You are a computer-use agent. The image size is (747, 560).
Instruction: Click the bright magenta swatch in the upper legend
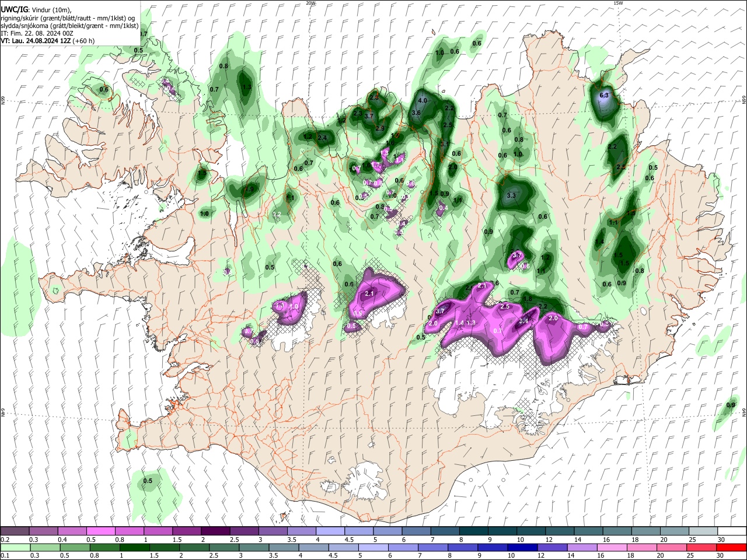point(101,531)
